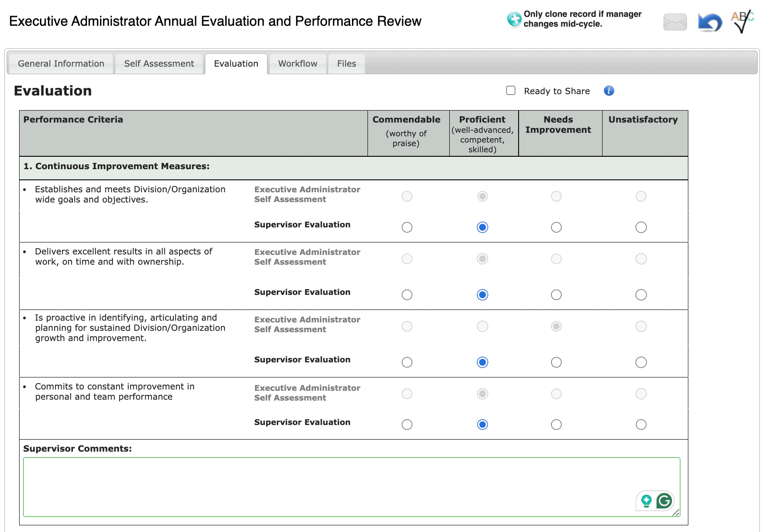Click inside the Supervisor Comments text area
The height and width of the screenshot is (532, 767).
click(x=352, y=487)
